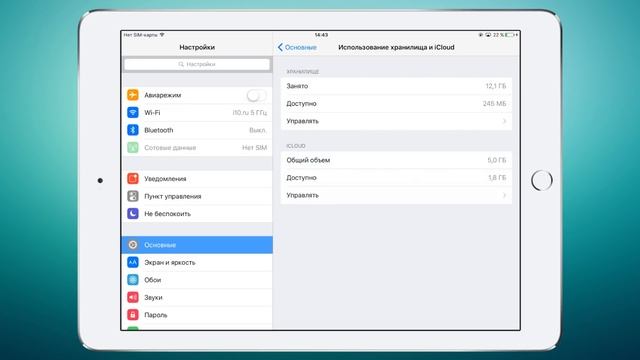This screenshot has width=640, height=360.
Task: Tap the Общий объем 5,0 ГБ row
Action: coord(396,160)
